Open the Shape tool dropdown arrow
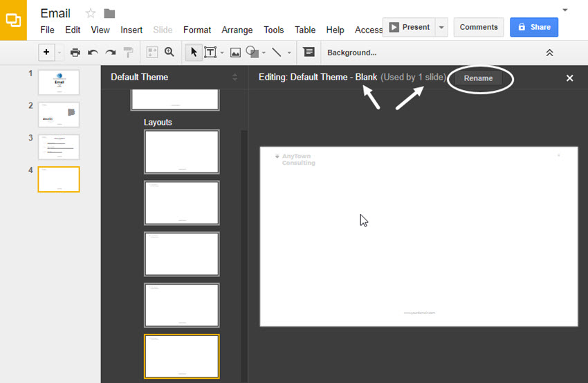This screenshot has width=588, height=383. [264, 53]
